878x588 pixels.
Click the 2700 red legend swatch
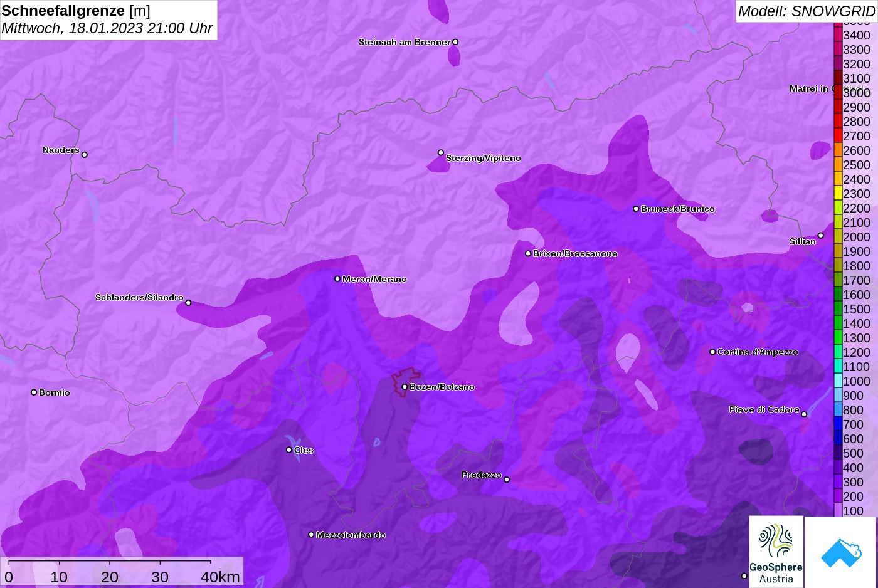coord(838,135)
